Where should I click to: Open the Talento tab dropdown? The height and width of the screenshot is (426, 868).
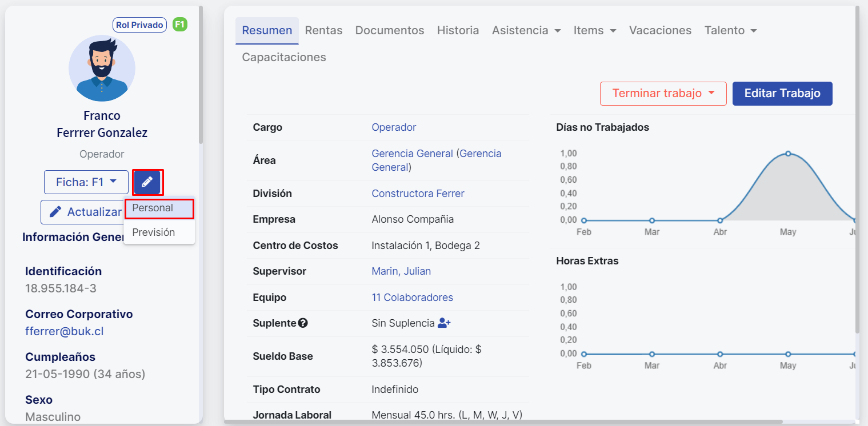tap(730, 30)
